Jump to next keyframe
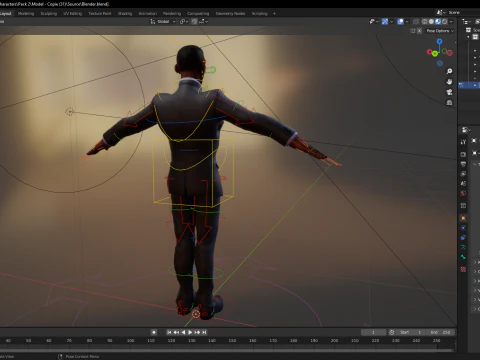 (197, 332)
